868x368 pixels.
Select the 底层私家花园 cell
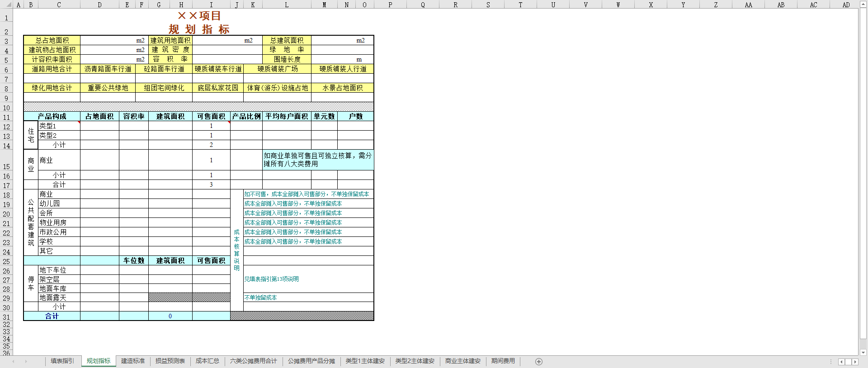tap(218, 88)
